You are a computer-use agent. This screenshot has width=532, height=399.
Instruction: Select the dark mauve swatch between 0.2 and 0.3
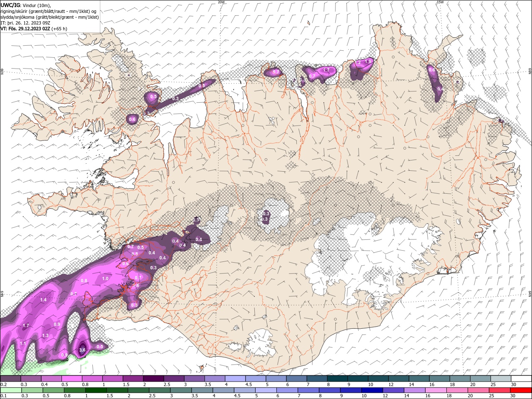point(10,379)
